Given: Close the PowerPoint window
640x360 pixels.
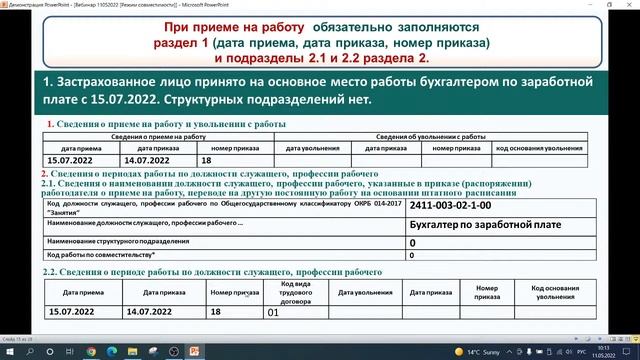Looking at the screenshot, I should click(x=629, y=4).
